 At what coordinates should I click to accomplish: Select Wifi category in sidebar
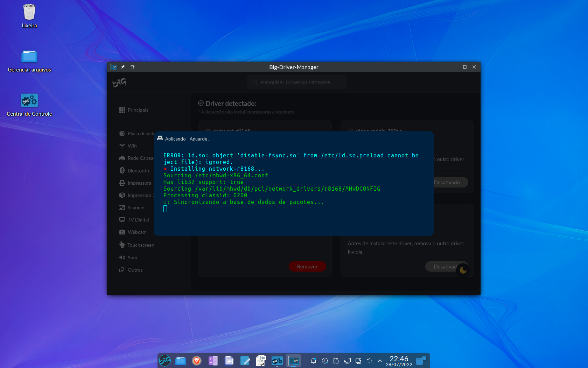[x=128, y=146]
